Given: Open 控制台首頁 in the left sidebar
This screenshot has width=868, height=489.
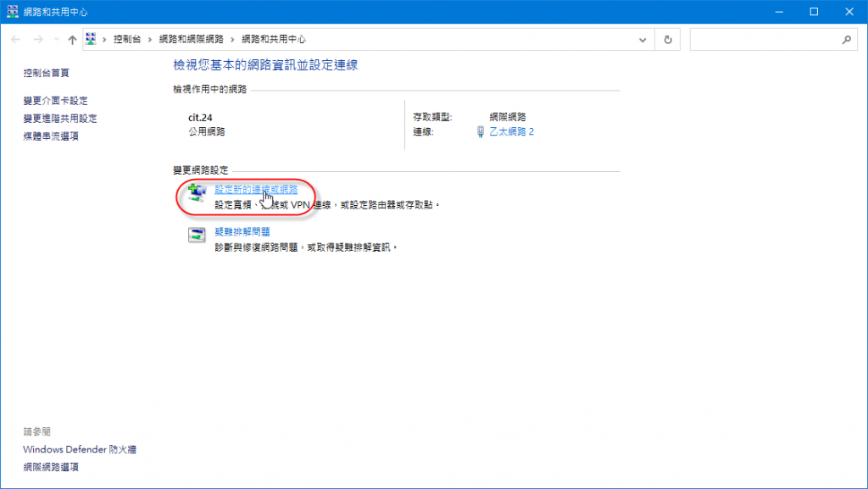Looking at the screenshot, I should 47,74.
